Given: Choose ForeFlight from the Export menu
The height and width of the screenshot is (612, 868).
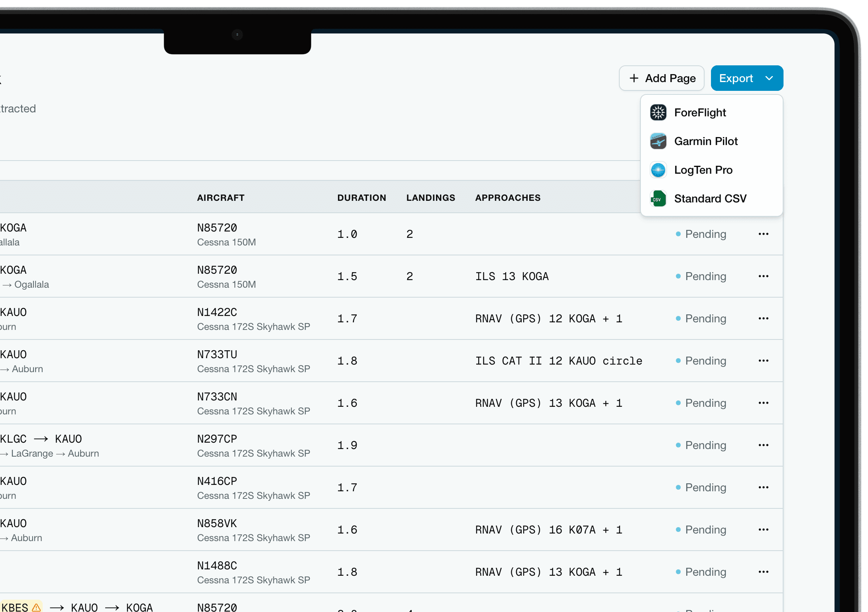Looking at the screenshot, I should 700,112.
